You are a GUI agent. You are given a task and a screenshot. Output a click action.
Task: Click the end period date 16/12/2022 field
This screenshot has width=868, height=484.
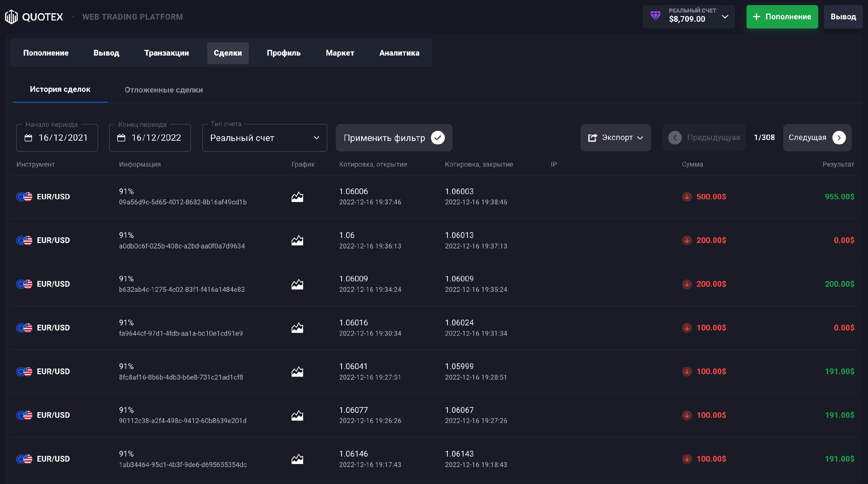pyautogui.click(x=150, y=138)
